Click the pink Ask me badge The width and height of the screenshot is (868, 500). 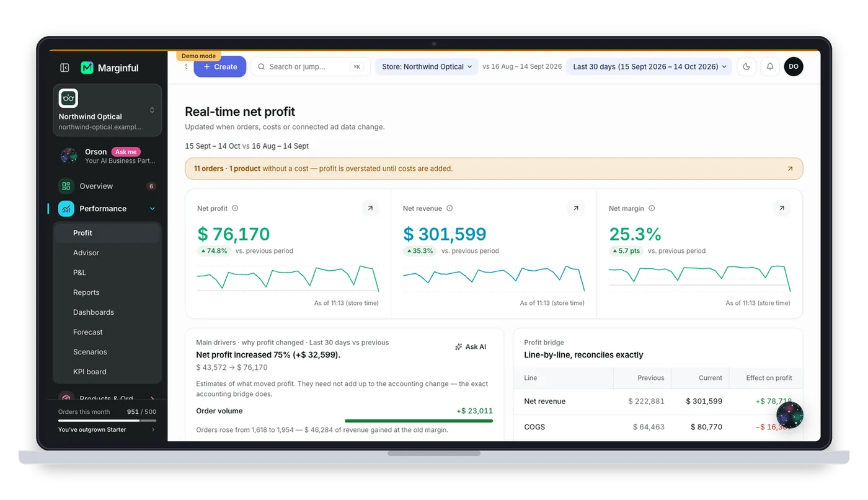(x=126, y=152)
